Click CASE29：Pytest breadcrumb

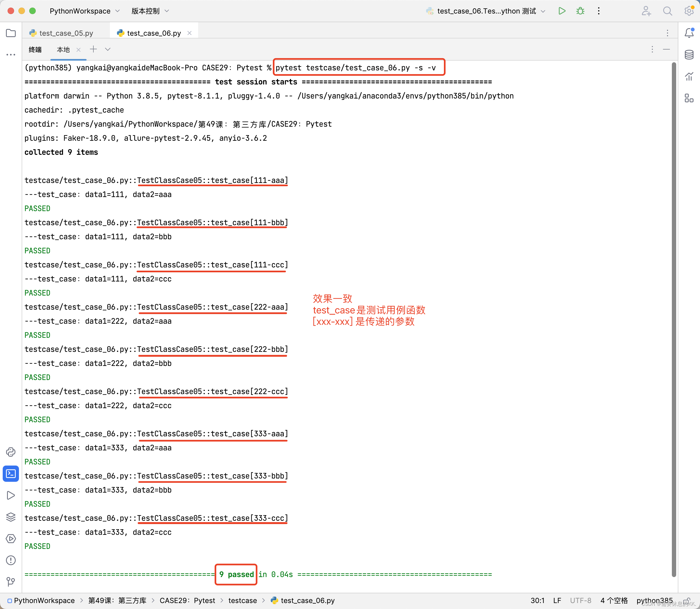click(x=187, y=601)
